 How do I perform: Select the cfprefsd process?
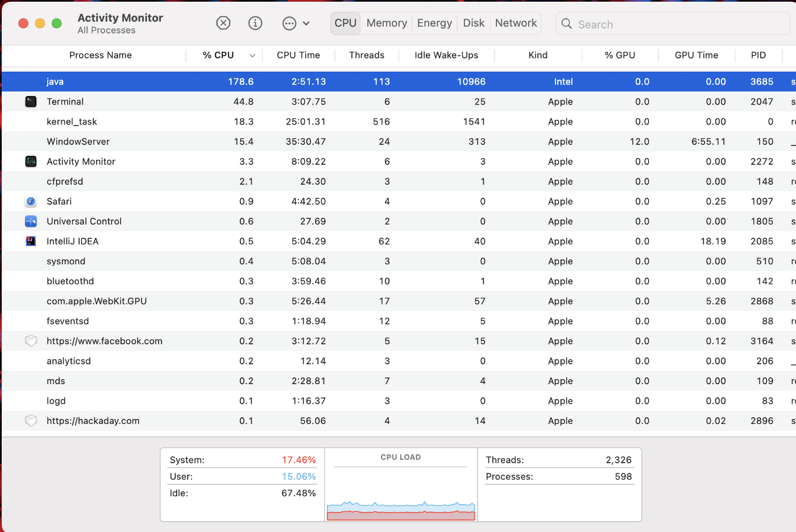65,181
